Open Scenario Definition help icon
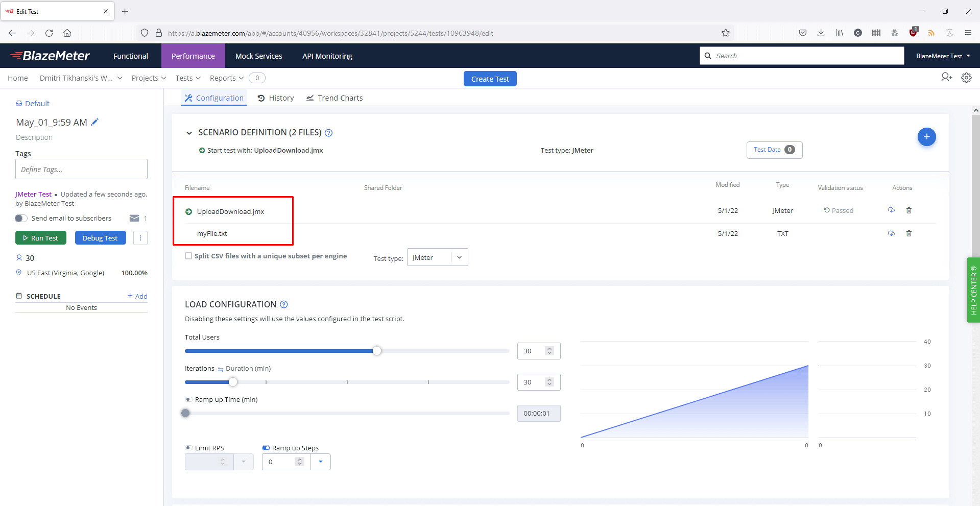Screen dimensions: 980x506 (329, 133)
